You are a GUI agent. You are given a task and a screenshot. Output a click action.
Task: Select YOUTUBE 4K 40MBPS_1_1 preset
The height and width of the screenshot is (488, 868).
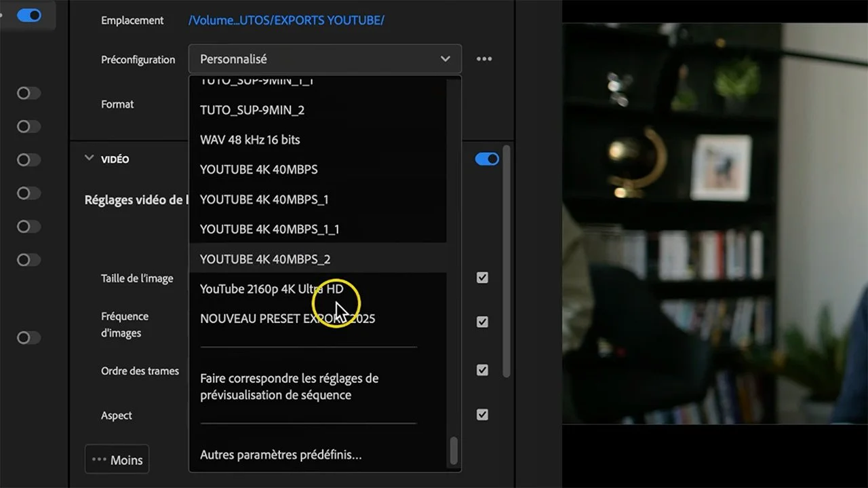[317, 229]
